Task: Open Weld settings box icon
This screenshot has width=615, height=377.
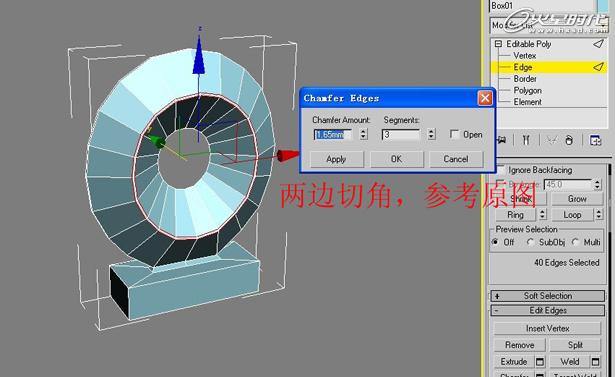Action: [x=595, y=361]
